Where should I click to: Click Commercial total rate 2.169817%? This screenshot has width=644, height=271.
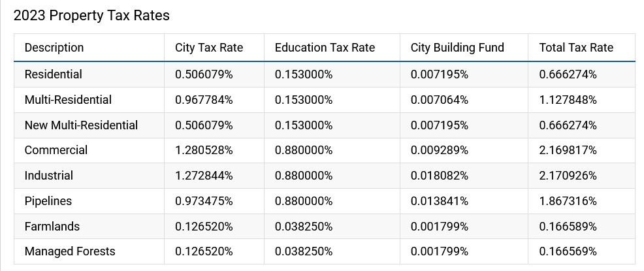568,150
